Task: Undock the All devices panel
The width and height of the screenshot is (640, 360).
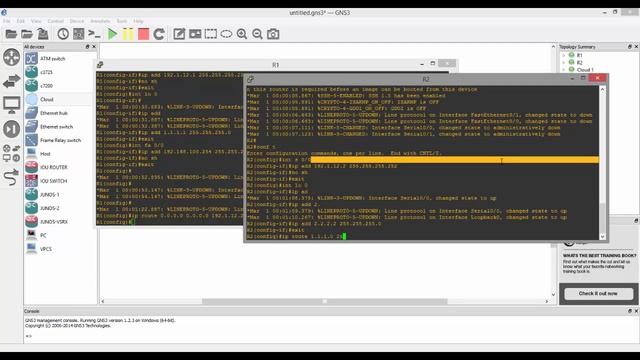Action: click(x=87, y=47)
